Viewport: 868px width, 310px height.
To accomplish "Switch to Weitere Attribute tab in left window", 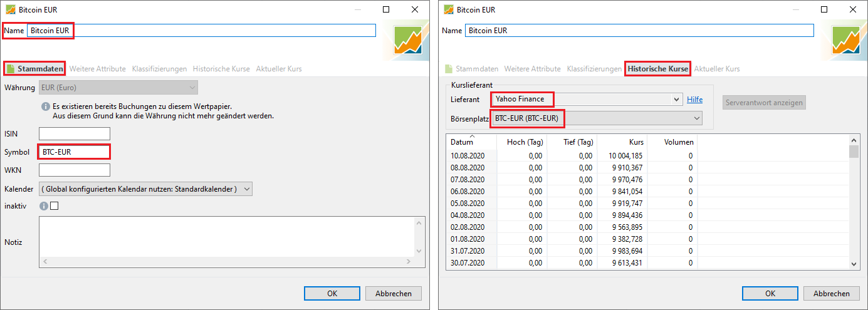I will coord(97,69).
